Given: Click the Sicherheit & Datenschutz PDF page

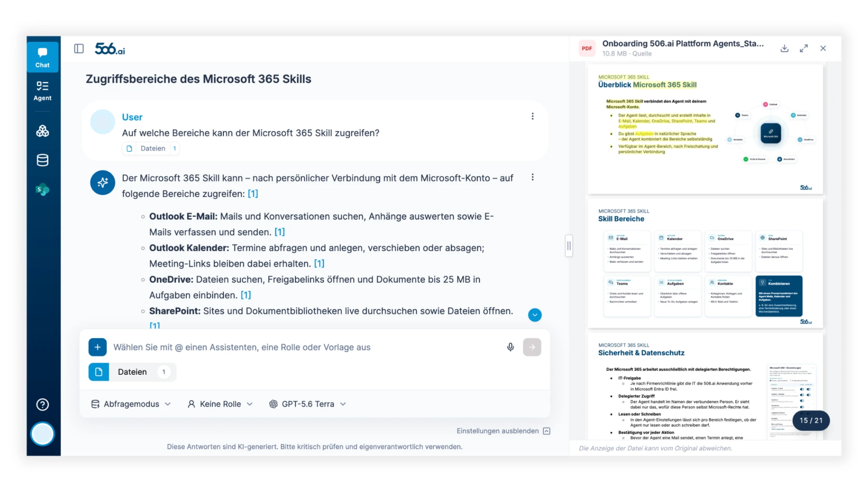Looking at the screenshot, I should pyautogui.click(x=705, y=386).
